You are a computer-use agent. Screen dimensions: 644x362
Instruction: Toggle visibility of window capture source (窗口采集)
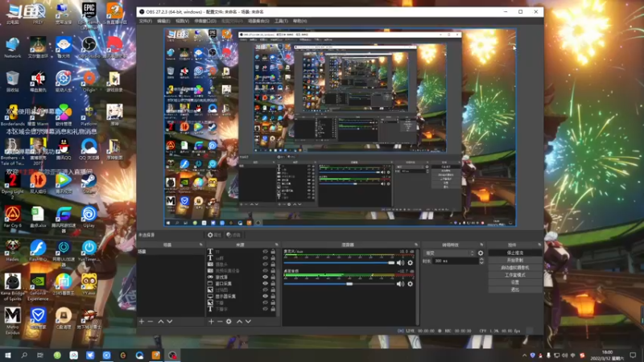266,283
